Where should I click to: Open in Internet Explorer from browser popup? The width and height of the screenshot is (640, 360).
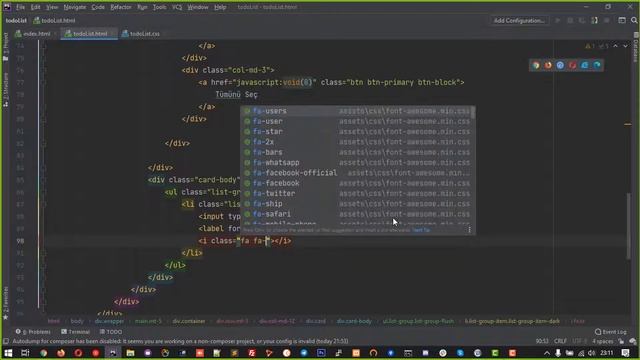coord(585,65)
